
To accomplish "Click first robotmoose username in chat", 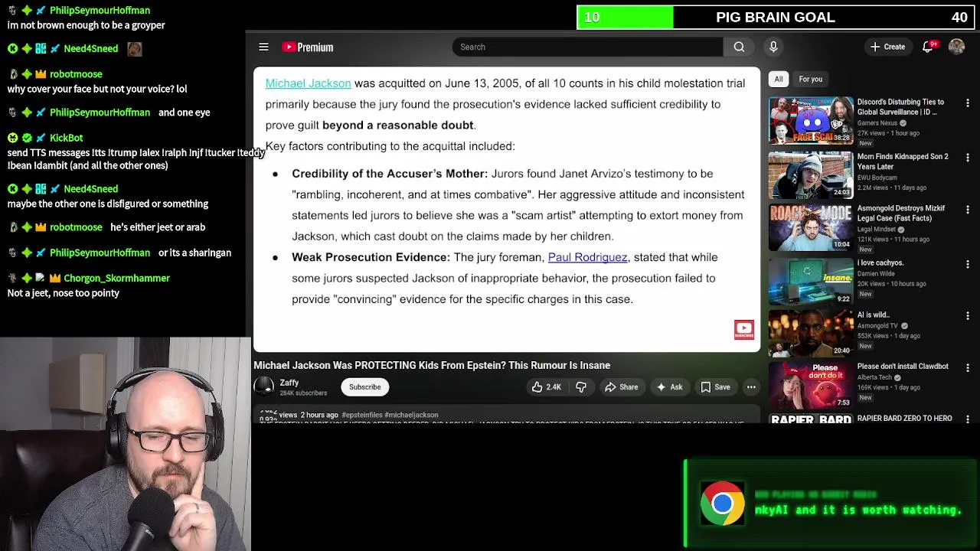I will coord(76,74).
